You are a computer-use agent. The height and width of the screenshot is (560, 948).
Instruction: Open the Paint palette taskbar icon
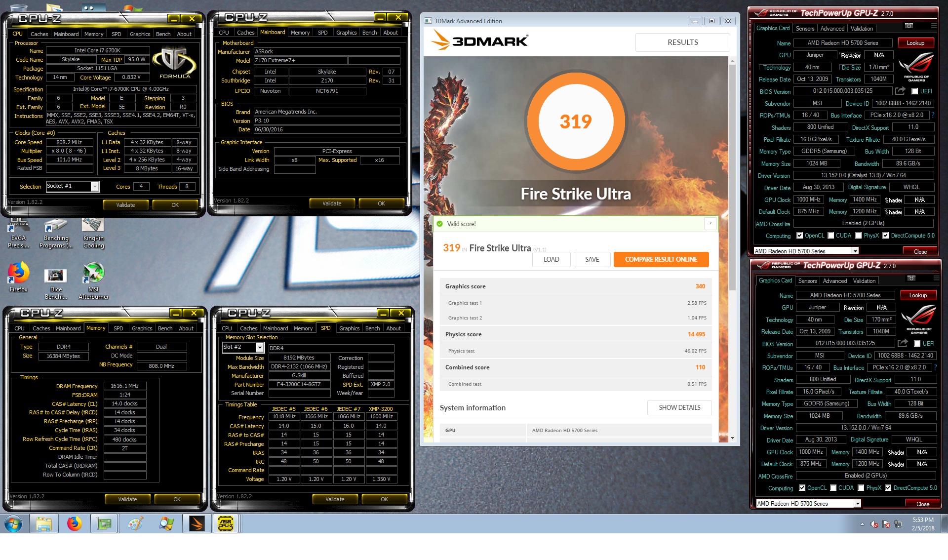click(135, 523)
